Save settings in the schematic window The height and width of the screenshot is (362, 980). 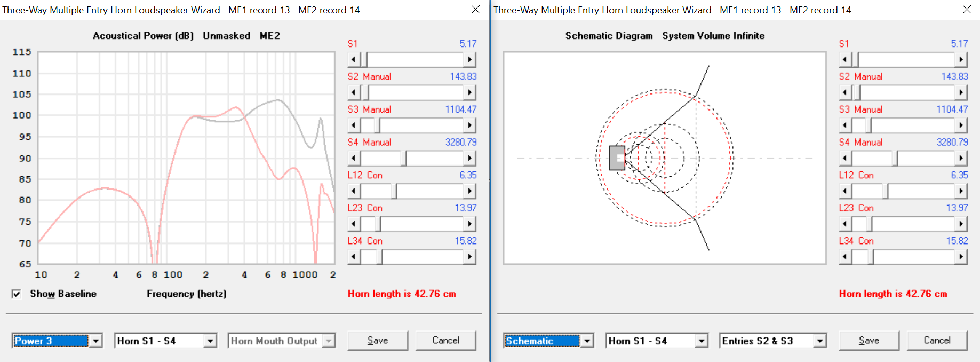point(869,341)
